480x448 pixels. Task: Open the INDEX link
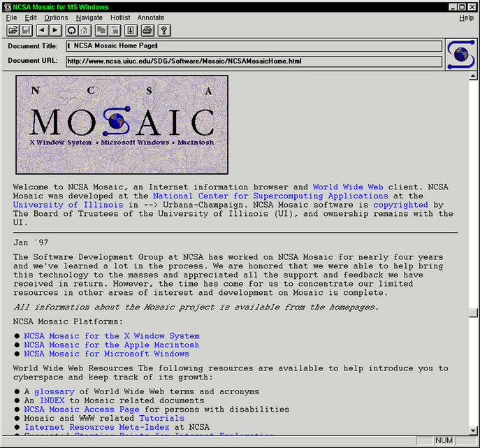click(52, 400)
